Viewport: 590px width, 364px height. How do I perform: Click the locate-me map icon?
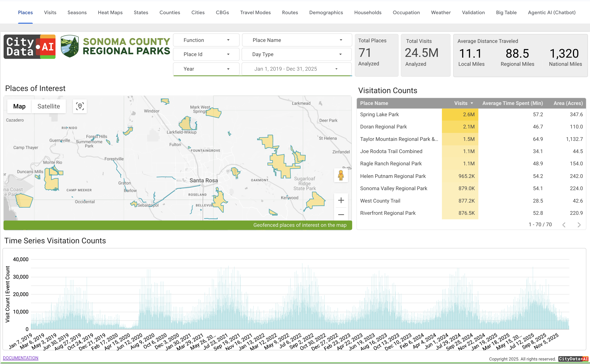80,106
